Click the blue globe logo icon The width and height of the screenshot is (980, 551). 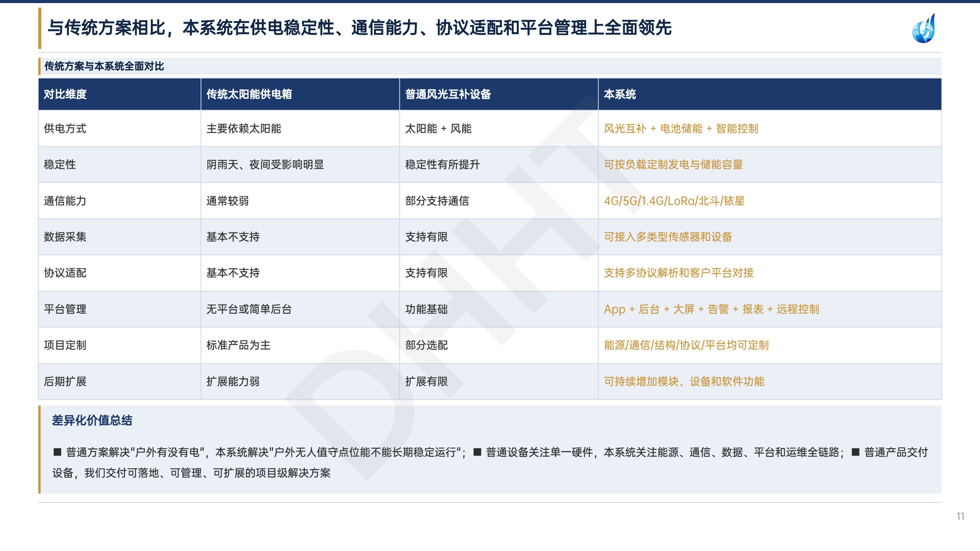pos(924,28)
